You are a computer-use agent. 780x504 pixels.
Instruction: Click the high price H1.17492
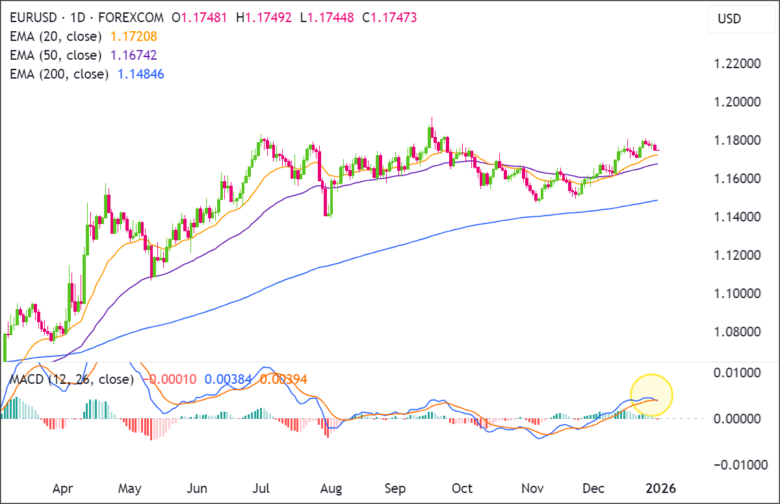click(x=264, y=18)
